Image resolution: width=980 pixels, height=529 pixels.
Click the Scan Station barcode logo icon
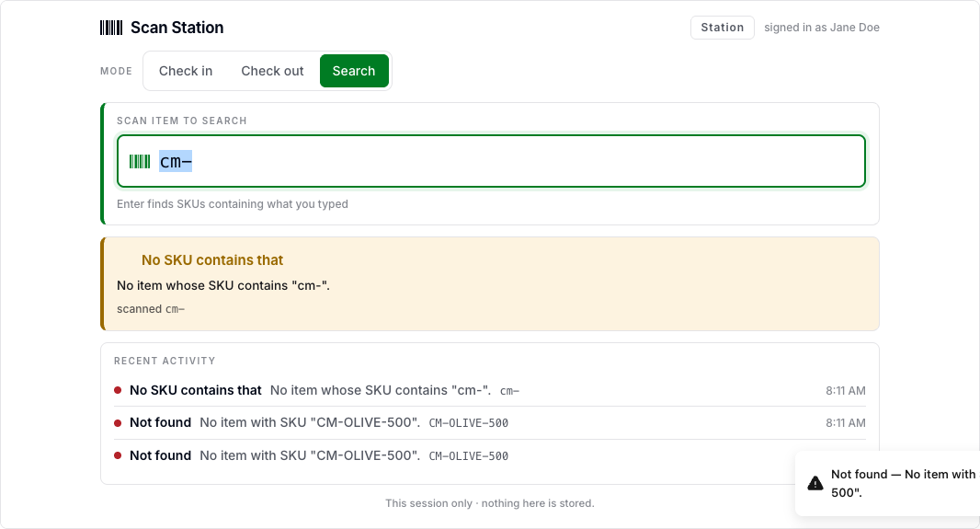coord(111,28)
